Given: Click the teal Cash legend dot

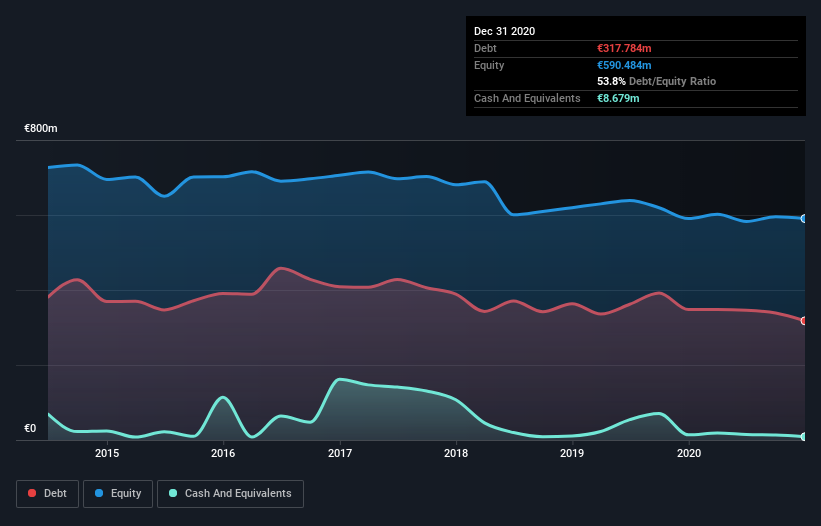Looking at the screenshot, I should point(173,493).
